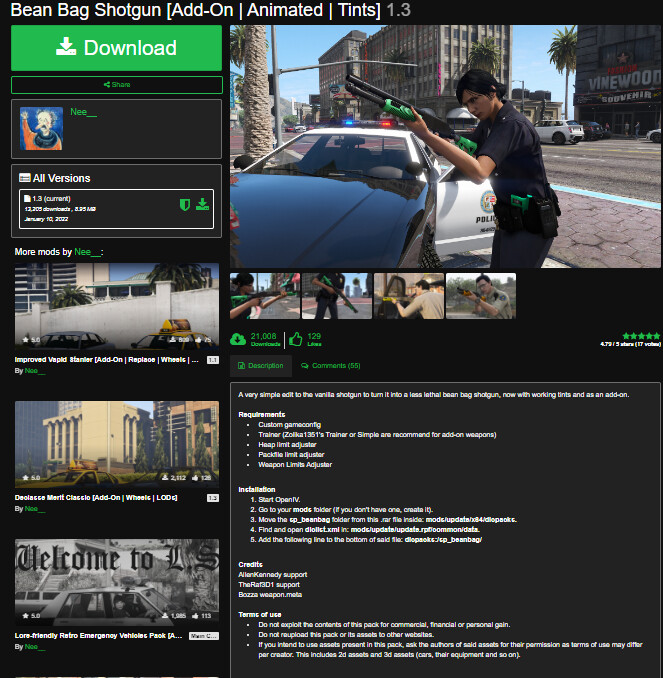Viewport: 663px width, 678px height.
Task: Click author Nee__ under Retro Emergency Vehicles Pack
Action: coord(35,646)
